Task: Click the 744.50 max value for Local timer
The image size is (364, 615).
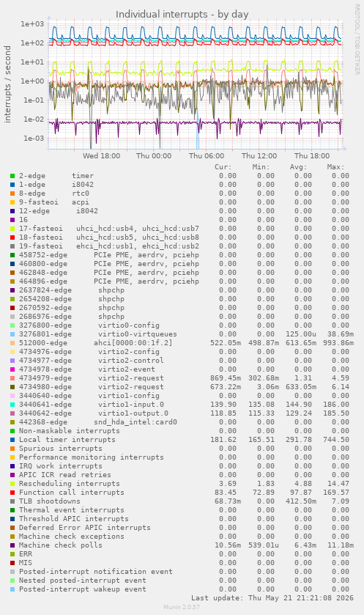Action: coord(336,440)
